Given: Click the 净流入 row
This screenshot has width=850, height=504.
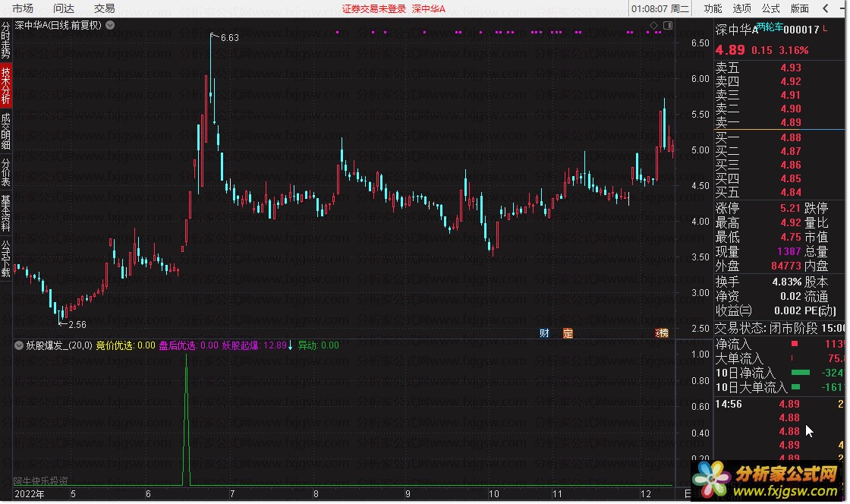Looking at the screenshot, I should pyautogui.click(x=779, y=344).
